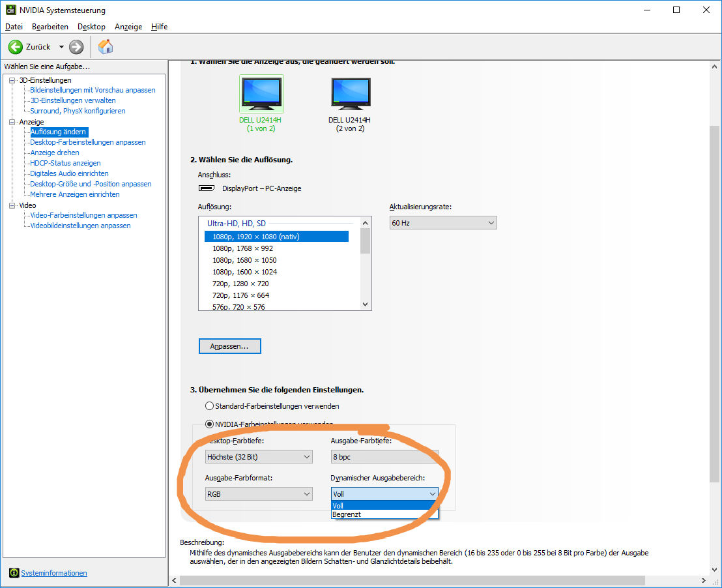Click the DisplayPort connector icon
722x588 pixels.
(x=207, y=188)
